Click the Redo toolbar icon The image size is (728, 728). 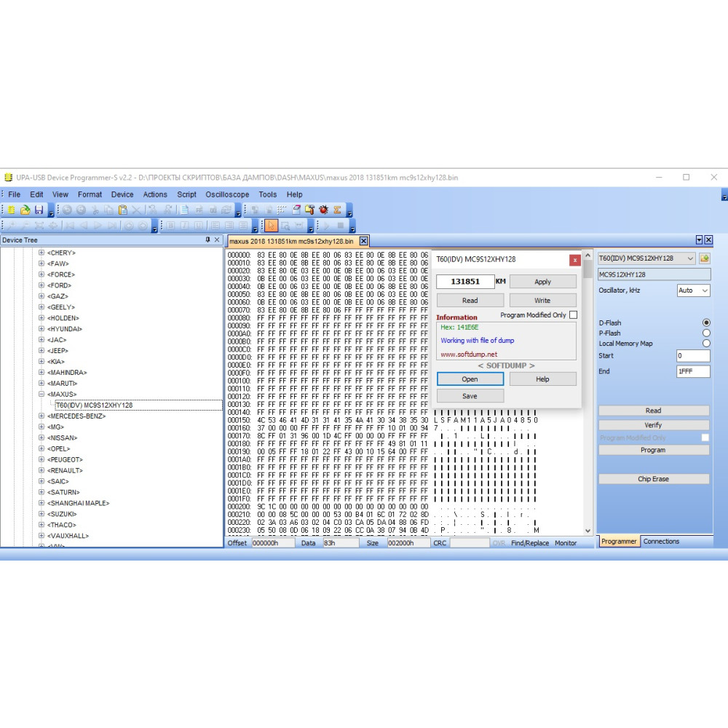click(82, 210)
